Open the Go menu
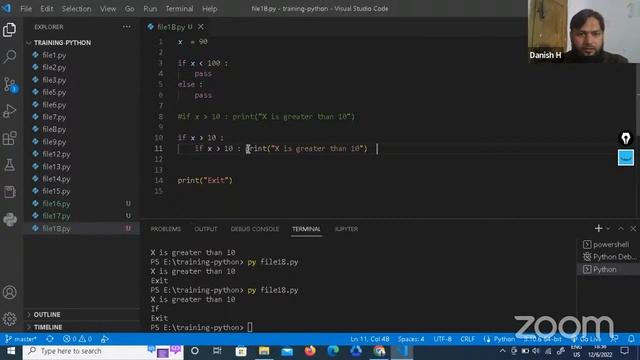The image size is (640, 360). tap(129, 9)
